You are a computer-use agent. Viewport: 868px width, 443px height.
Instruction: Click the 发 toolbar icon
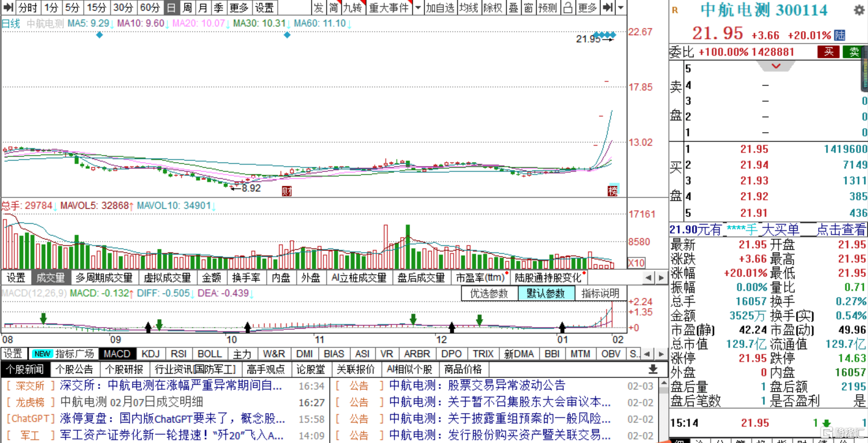click(x=319, y=7)
